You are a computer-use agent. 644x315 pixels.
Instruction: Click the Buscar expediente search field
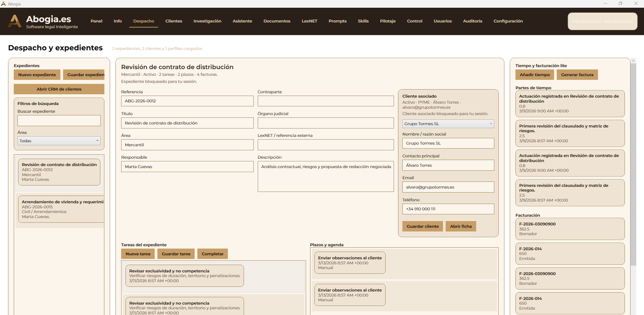[x=59, y=120]
